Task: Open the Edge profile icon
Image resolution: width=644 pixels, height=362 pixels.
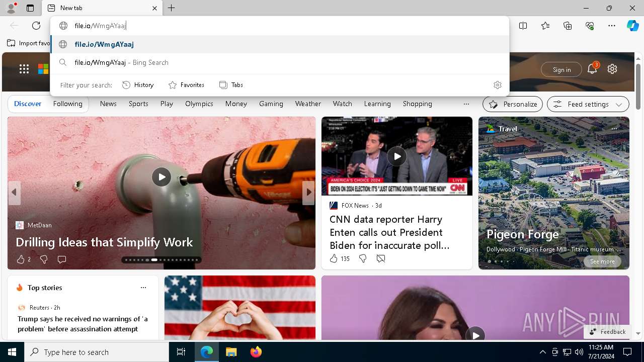Action: pyautogui.click(x=11, y=8)
